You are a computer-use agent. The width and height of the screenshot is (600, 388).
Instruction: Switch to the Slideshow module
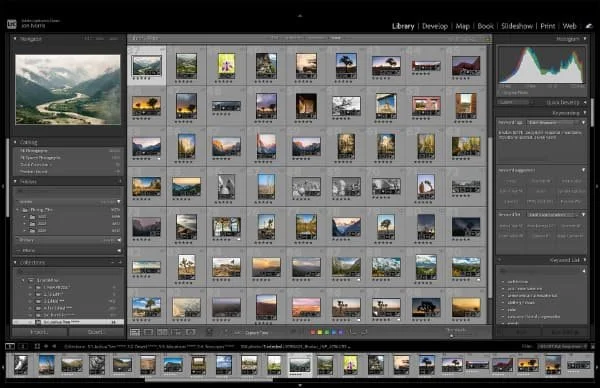coord(517,26)
